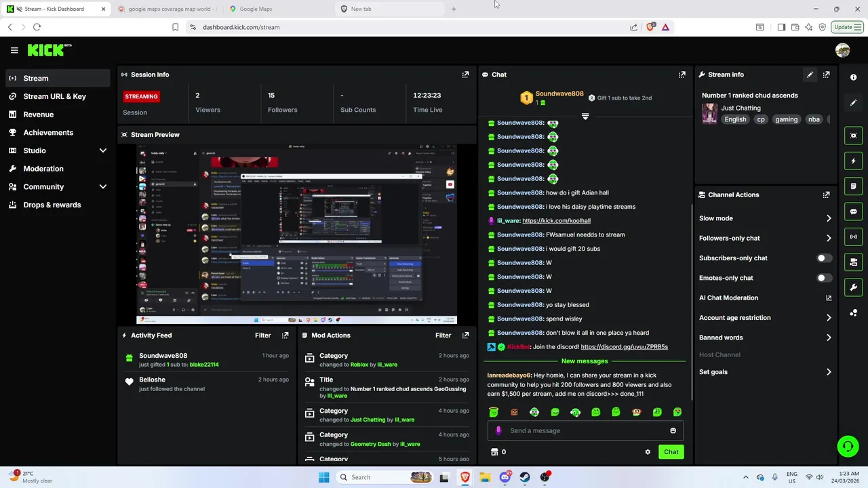Open Mod Actions Filter
The height and width of the screenshot is (488, 868).
pyautogui.click(x=443, y=335)
